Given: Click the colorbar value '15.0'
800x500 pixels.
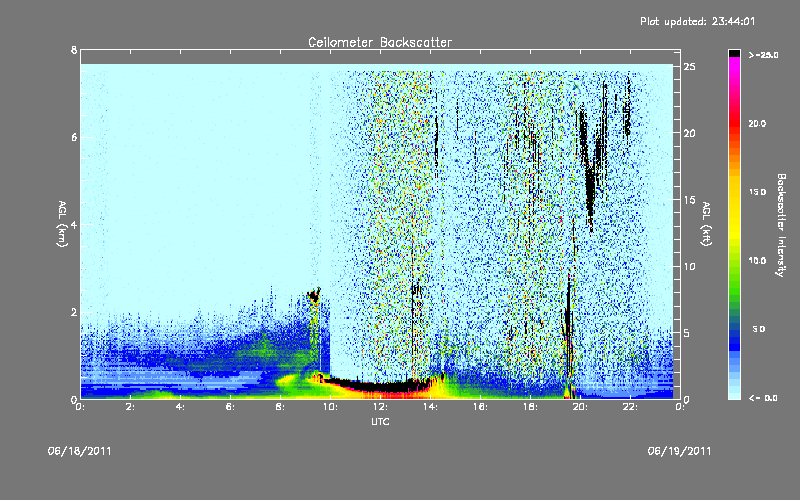Looking at the screenshot, I should 757,192.
